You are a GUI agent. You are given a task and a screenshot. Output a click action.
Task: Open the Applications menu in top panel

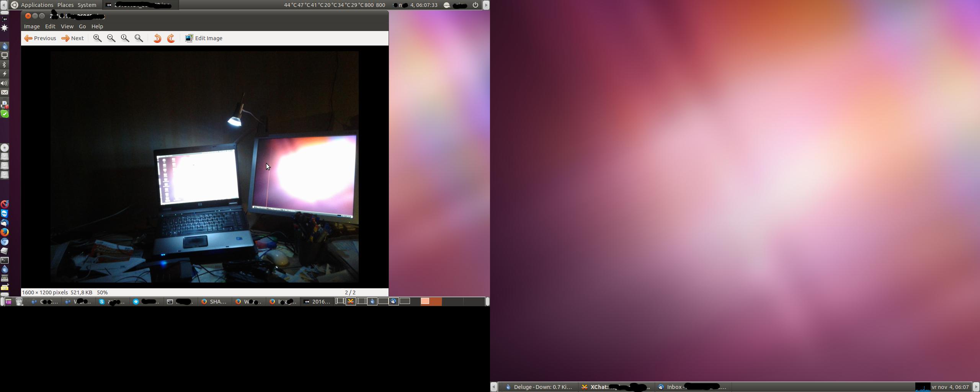click(37, 5)
